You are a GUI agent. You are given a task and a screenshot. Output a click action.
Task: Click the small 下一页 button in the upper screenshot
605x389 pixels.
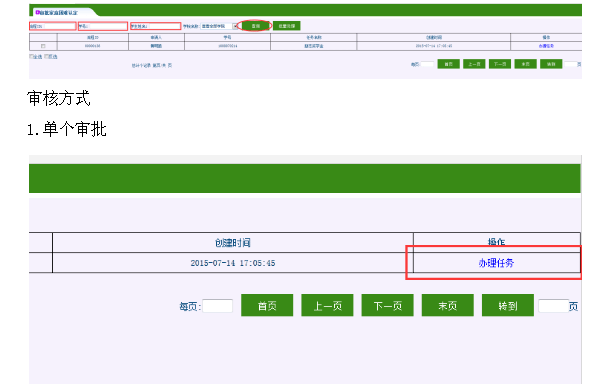[500, 64]
